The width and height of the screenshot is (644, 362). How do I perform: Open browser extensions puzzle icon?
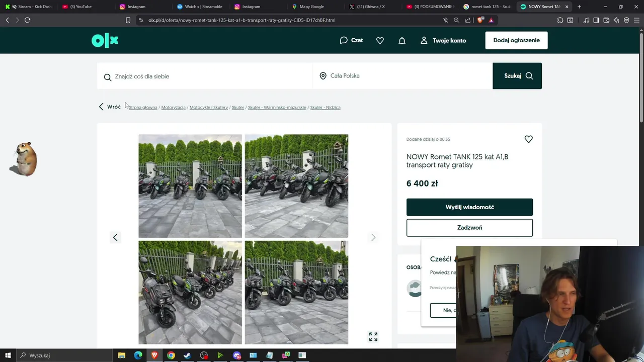tap(560, 20)
